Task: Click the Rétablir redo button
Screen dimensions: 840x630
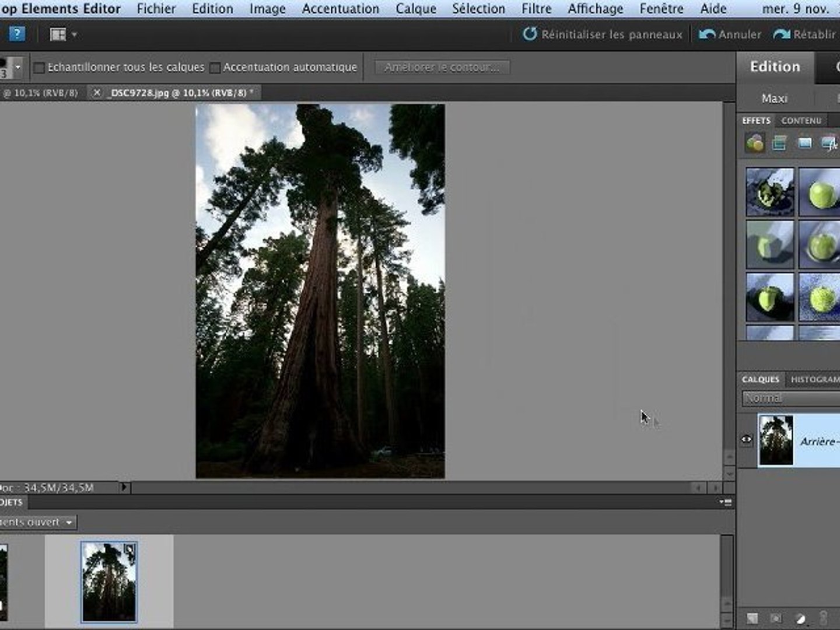Action: (804, 34)
